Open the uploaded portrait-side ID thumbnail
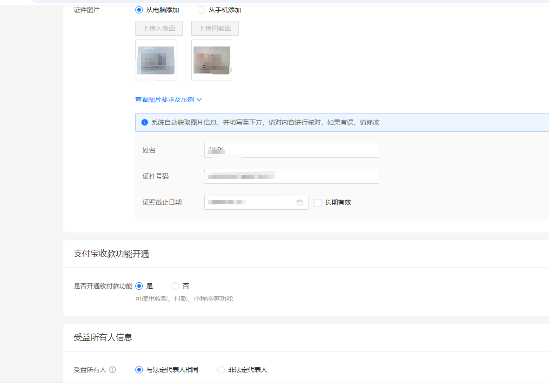549x392 pixels. click(x=156, y=60)
